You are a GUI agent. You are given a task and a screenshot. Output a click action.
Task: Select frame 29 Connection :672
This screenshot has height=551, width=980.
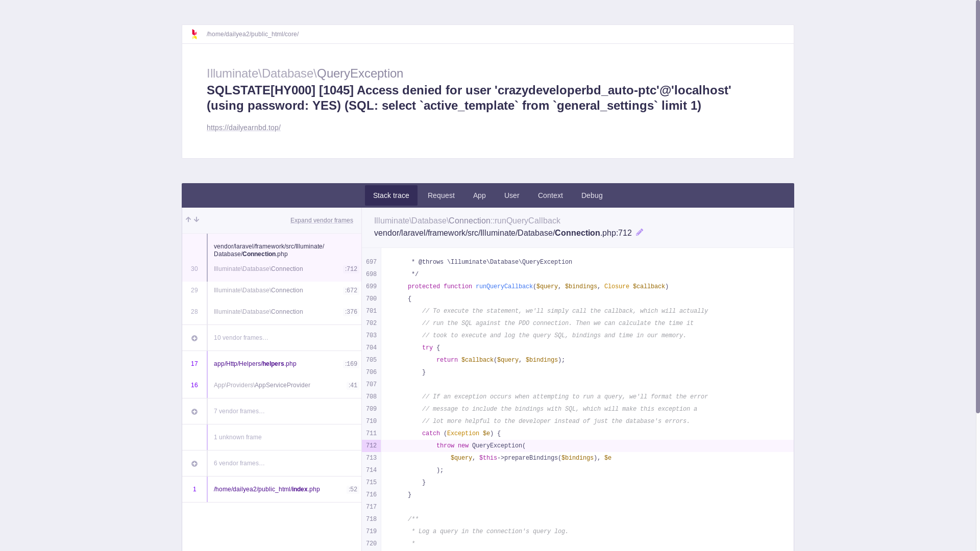[272, 290]
